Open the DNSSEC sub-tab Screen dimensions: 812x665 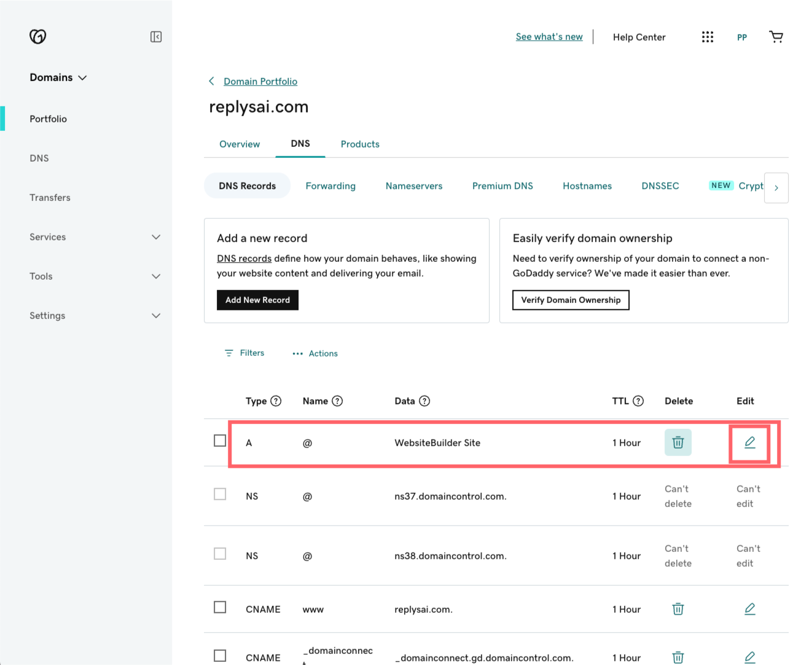tap(660, 186)
